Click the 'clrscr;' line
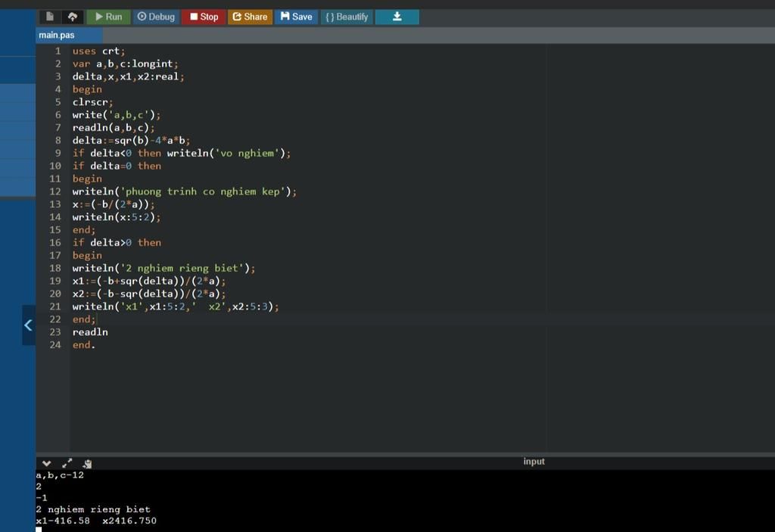The width and height of the screenshot is (775, 532). point(92,102)
